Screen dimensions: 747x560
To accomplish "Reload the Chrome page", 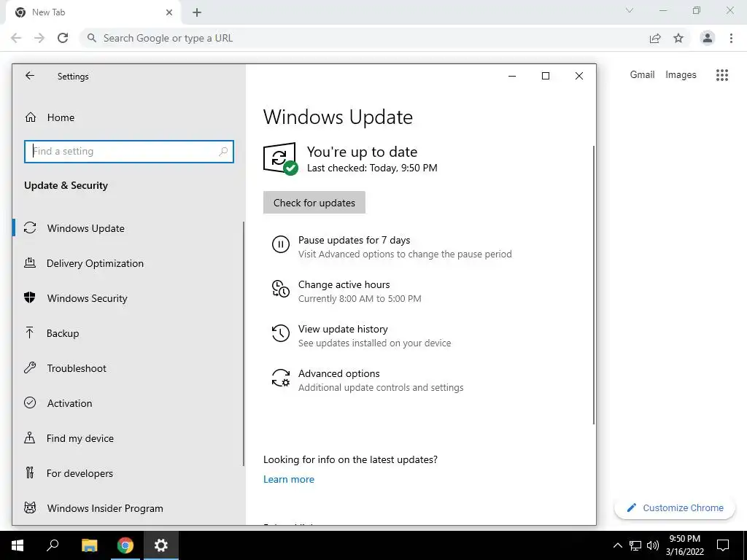I will click(63, 38).
